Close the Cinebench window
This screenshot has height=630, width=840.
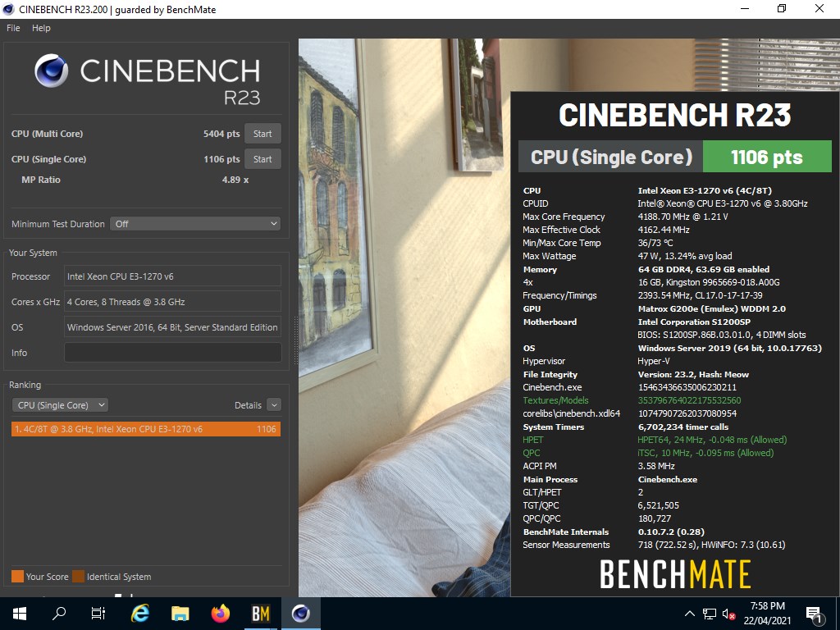[819, 8]
